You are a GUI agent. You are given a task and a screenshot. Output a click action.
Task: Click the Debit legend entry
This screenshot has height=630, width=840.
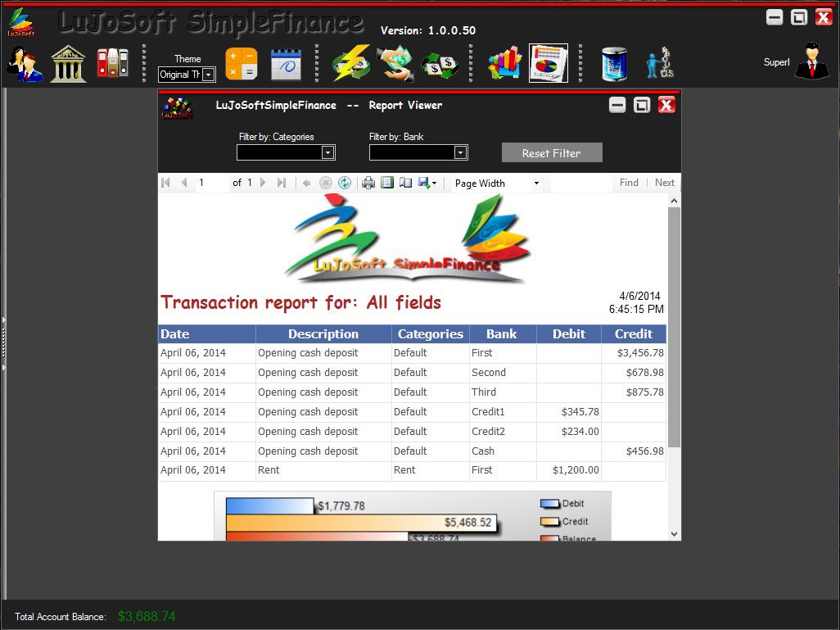tap(562, 504)
